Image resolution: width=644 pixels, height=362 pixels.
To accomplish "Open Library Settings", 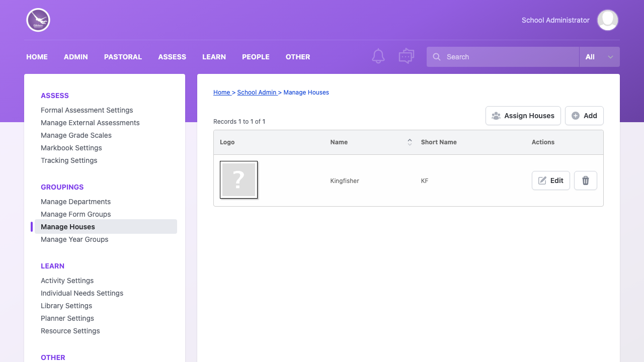I will pos(66,306).
